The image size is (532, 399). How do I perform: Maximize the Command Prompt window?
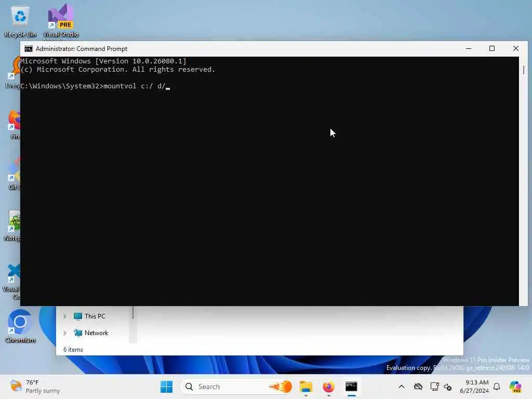pos(492,48)
